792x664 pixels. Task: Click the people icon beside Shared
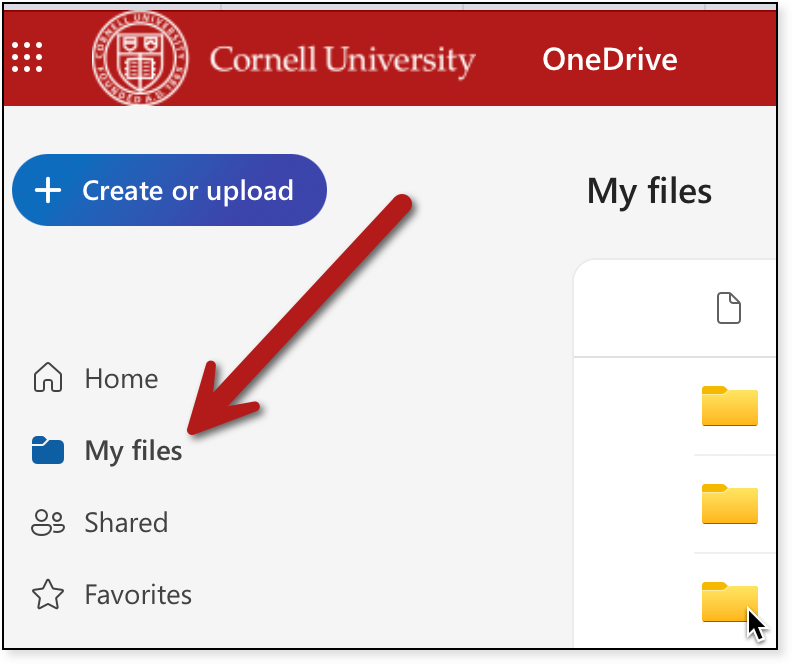coord(48,523)
